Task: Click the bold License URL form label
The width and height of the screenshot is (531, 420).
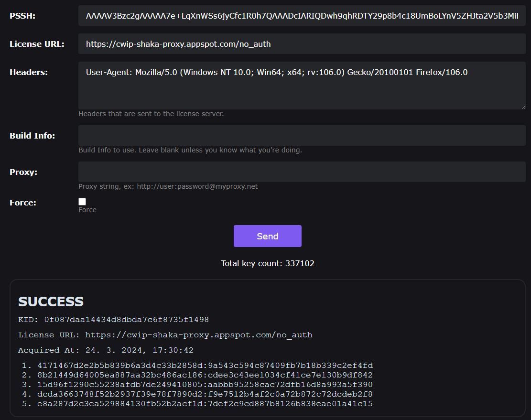Action: (37, 44)
